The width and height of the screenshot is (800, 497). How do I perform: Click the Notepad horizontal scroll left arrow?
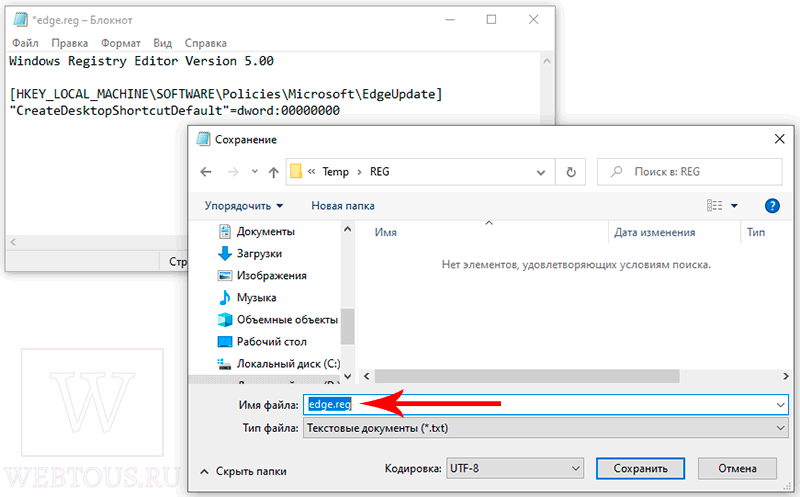(x=13, y=242)
